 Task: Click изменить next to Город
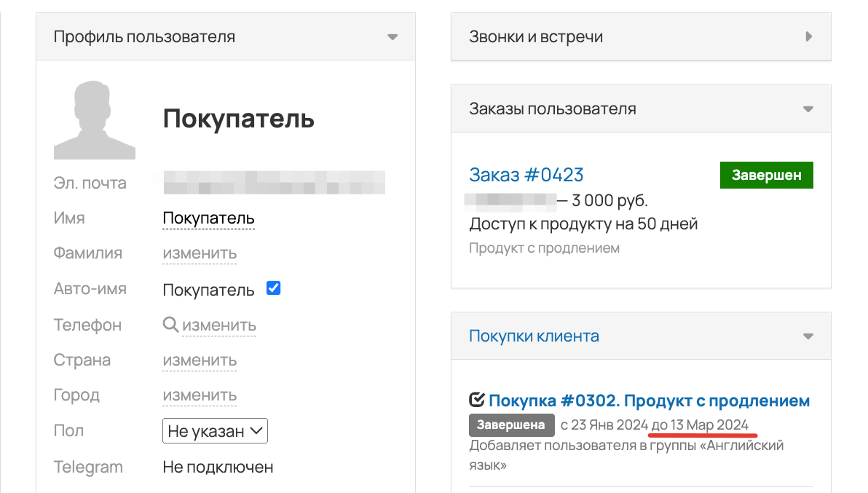coord(200,395)
